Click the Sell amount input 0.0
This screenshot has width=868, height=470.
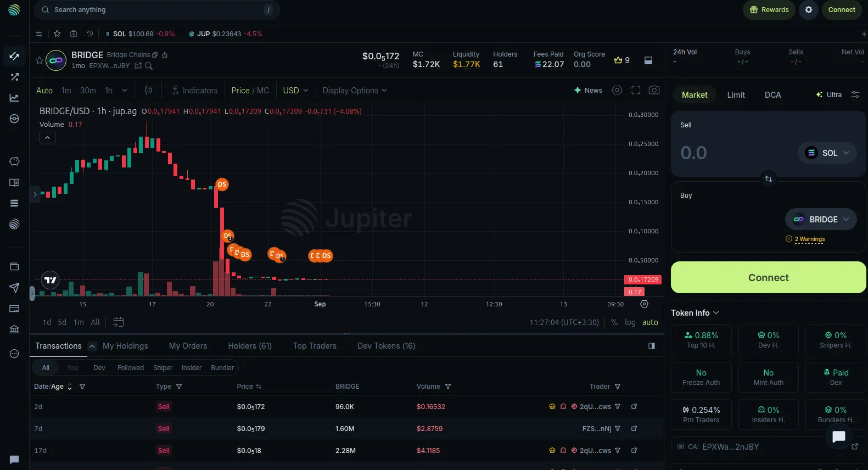(x=694, y=153)
